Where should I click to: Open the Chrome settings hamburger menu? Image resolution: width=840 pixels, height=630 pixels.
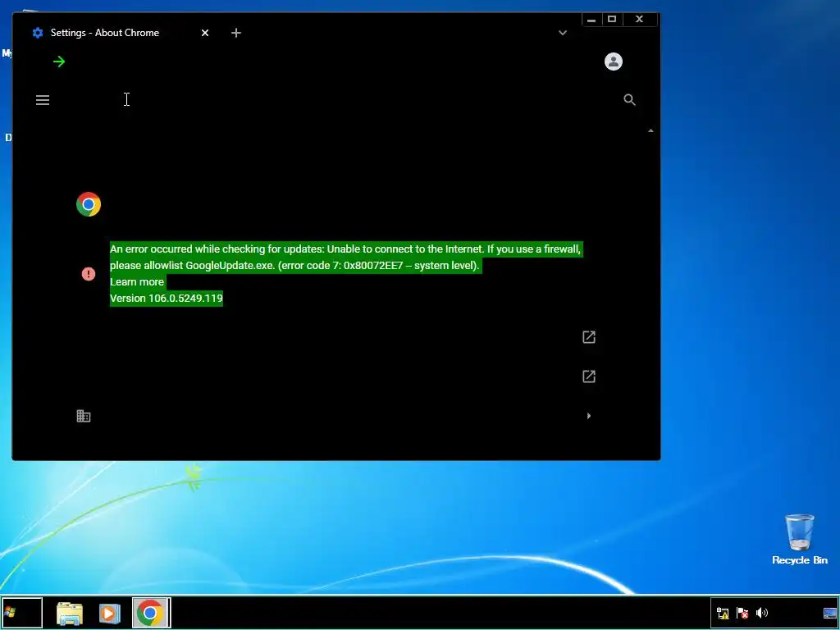pyautogui.click(x=43, y=100)
